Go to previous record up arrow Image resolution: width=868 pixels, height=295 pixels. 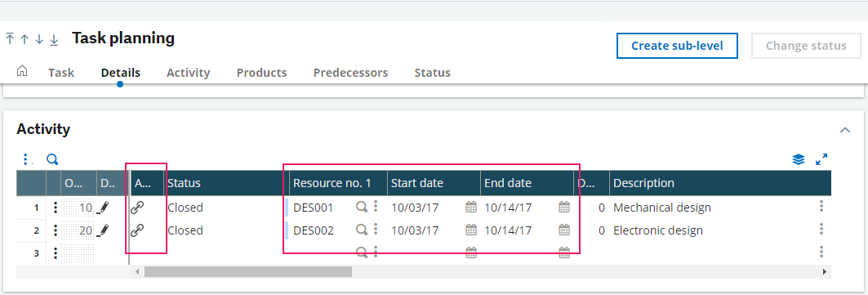pos(24,39)
